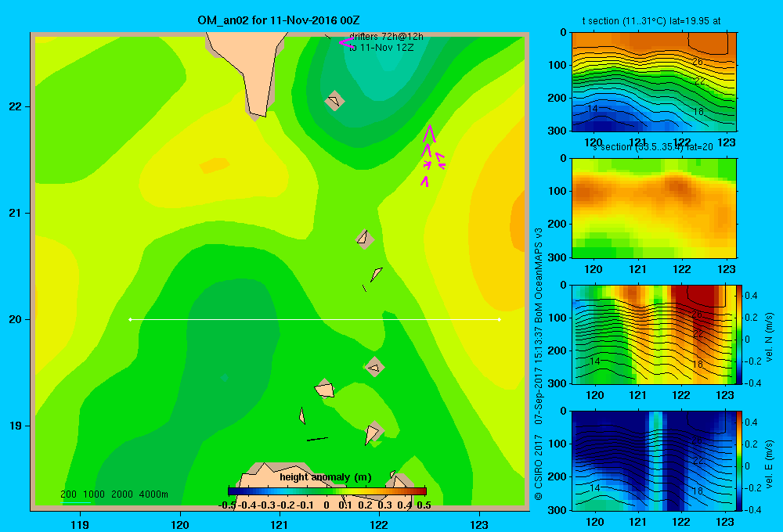Click the island near 20.8N 121.8E
The image size is (783, 532).
click(x=365, y=239)
